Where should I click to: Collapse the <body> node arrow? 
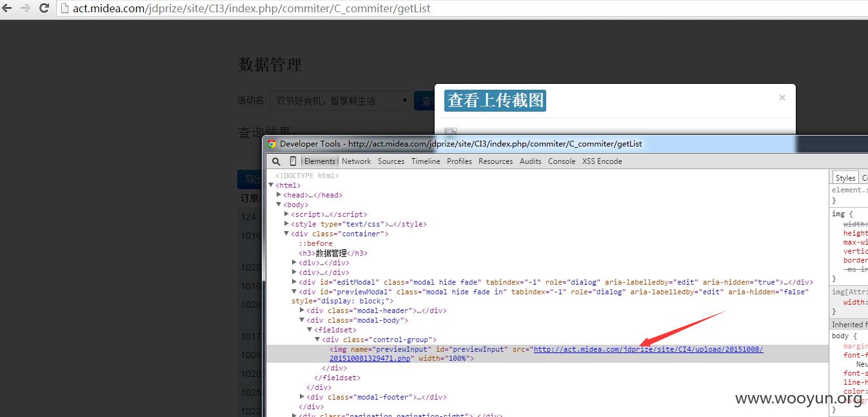[279, 205]
